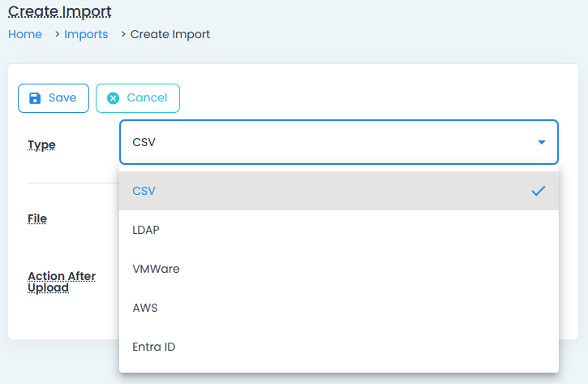
Task: Click the Type combo box showing CSV
Action: click(x=324, y=143)
